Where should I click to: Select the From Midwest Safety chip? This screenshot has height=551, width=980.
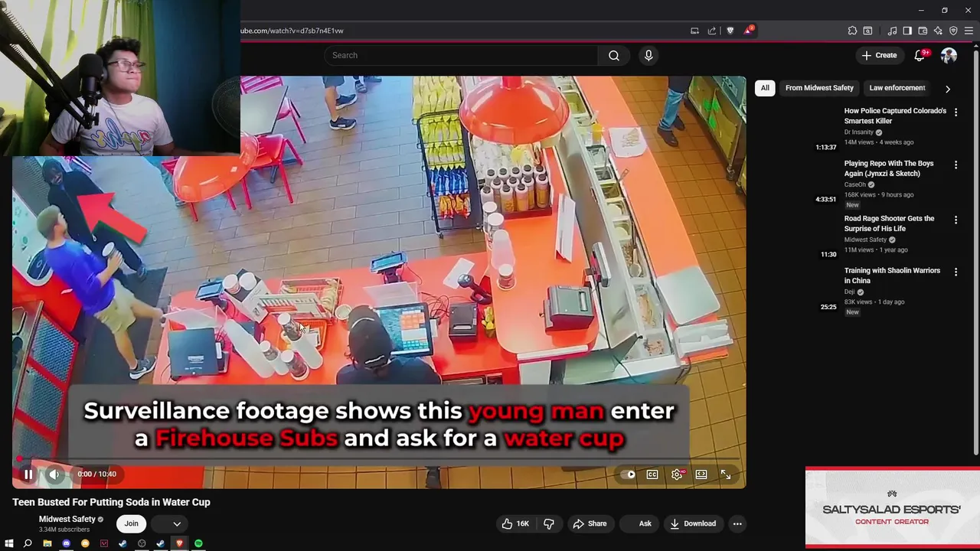point(819,88)
